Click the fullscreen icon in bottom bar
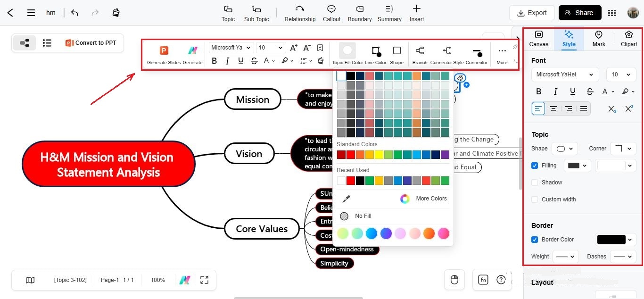 pyautogui.click(x=204, y=280)
